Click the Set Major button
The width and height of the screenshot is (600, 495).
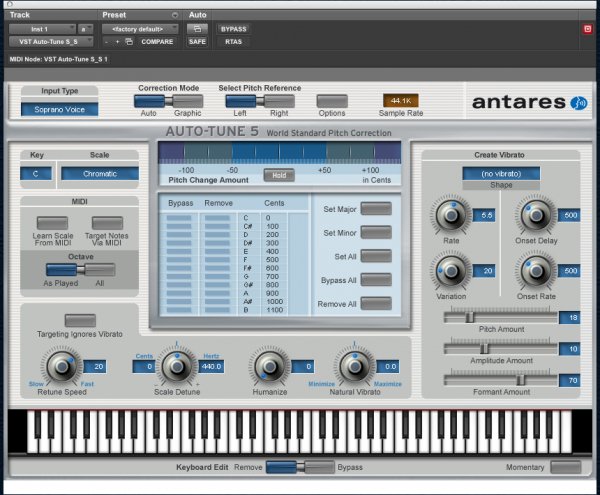(x=376, y=209)
